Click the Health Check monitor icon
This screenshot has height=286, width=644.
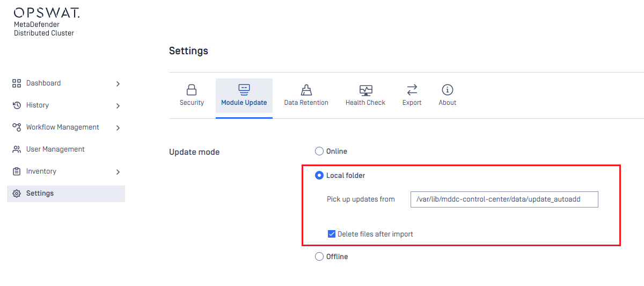365,90
